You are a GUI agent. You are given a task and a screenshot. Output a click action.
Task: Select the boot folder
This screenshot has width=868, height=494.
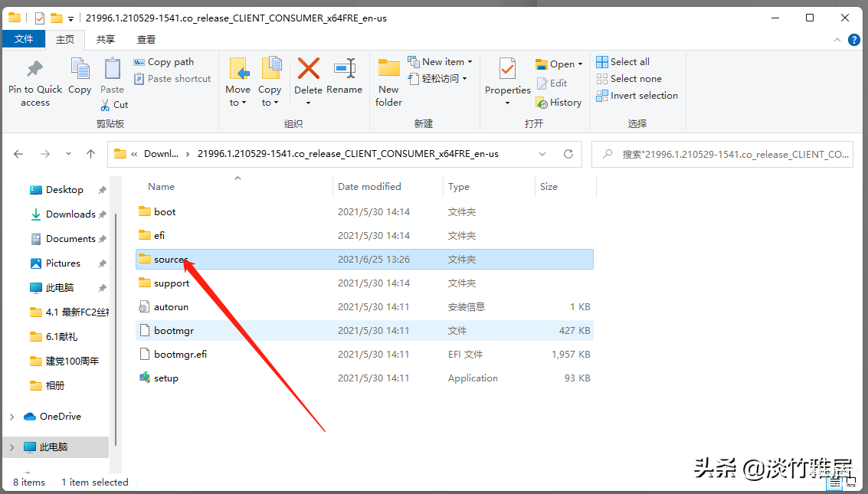tap(364, 211)
